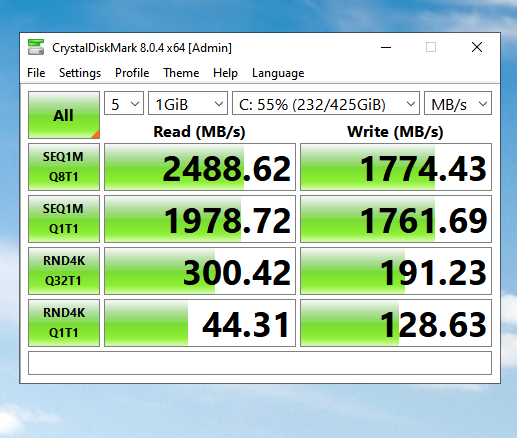
Task: Run the SEQ1M Q1T1 test
Action: pyautogui.click(x=64, y=219)
